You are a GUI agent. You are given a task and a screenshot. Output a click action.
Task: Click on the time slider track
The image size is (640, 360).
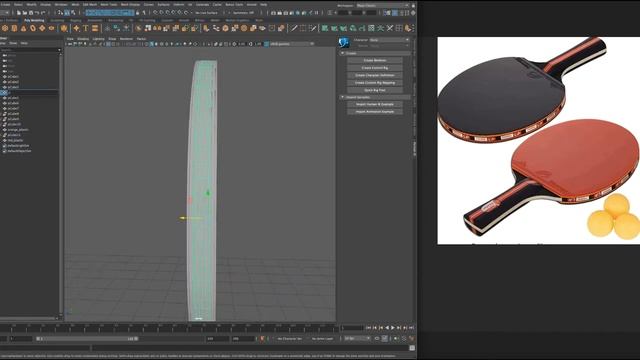click(169, 328)
